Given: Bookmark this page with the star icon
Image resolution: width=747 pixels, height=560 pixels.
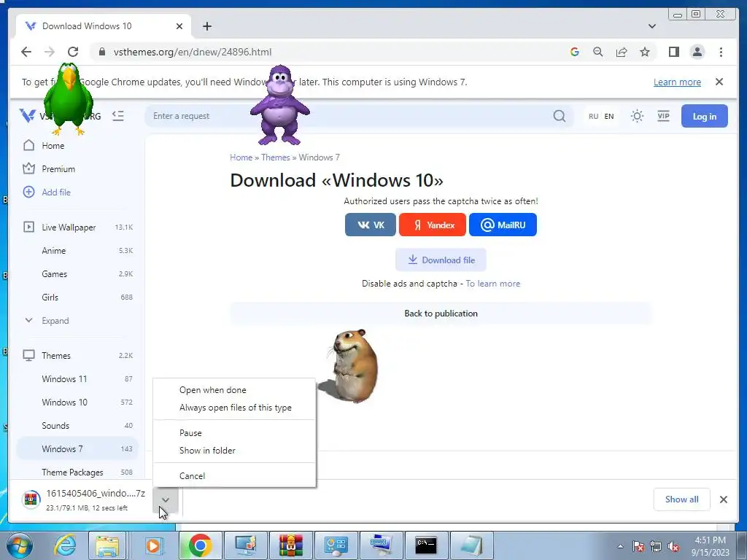Looking at the screenshot, I should 645,52.
